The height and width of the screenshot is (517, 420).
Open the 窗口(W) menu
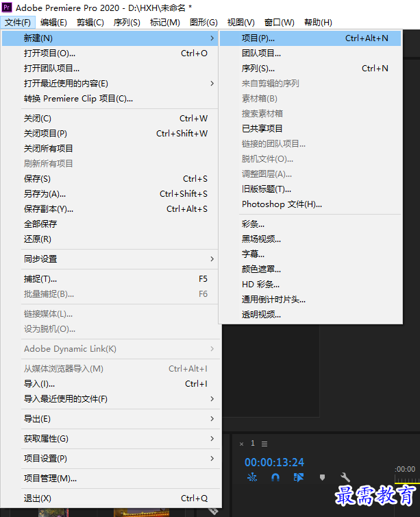click(x=280, y=23)
